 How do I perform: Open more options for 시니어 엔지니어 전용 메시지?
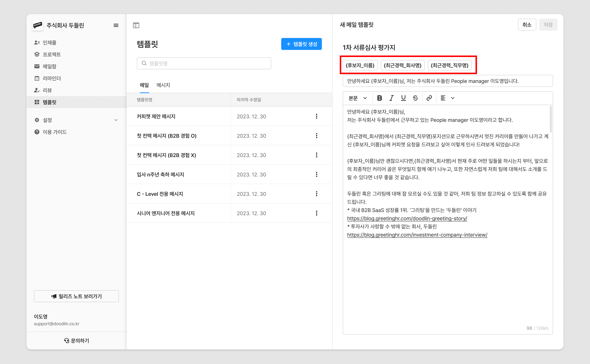(317, 213)
